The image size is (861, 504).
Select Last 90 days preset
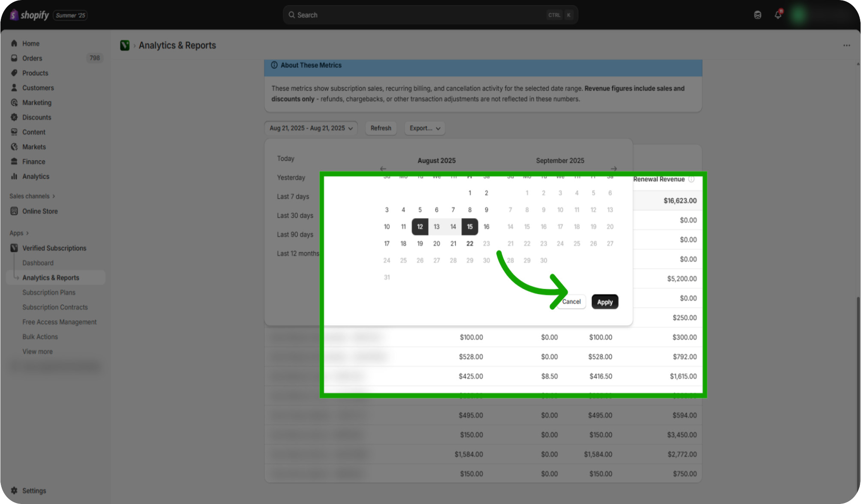(295, 234)
